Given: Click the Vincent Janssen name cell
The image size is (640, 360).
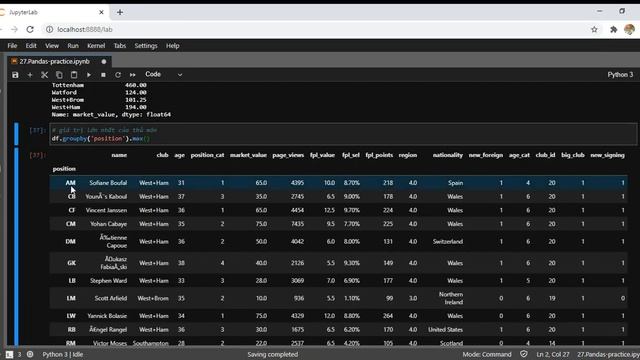Looking at the screenshot, I should pos(107,210).
